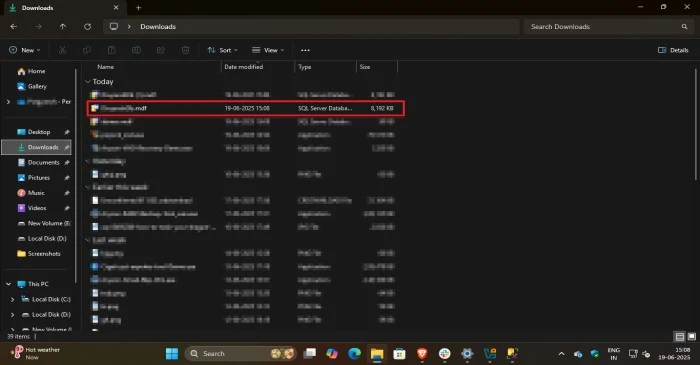Screen dimensions: 700x365
Task: Click the file list vertical scrollbar
Action: click(696, 124)
